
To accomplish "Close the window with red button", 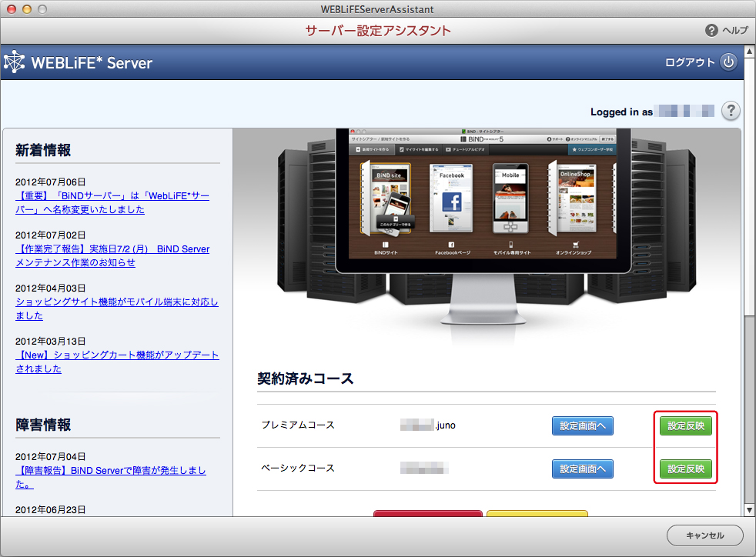I will [x=12, y=9].
